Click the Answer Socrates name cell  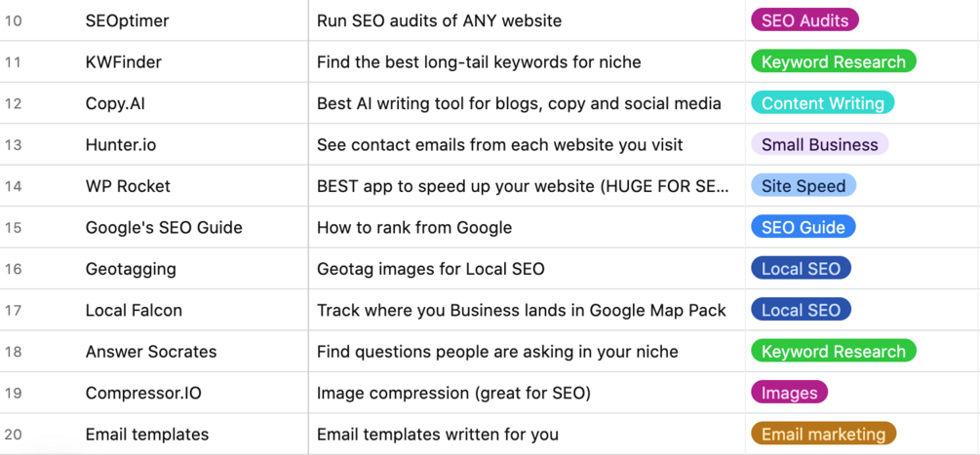pyautogui.click(x=151, y=352)
